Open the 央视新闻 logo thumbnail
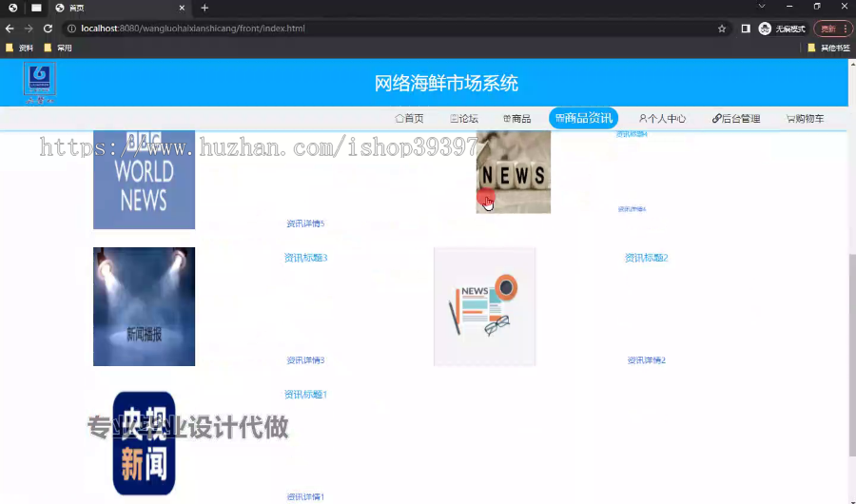 pyautogui.click(x=145, y=443)
